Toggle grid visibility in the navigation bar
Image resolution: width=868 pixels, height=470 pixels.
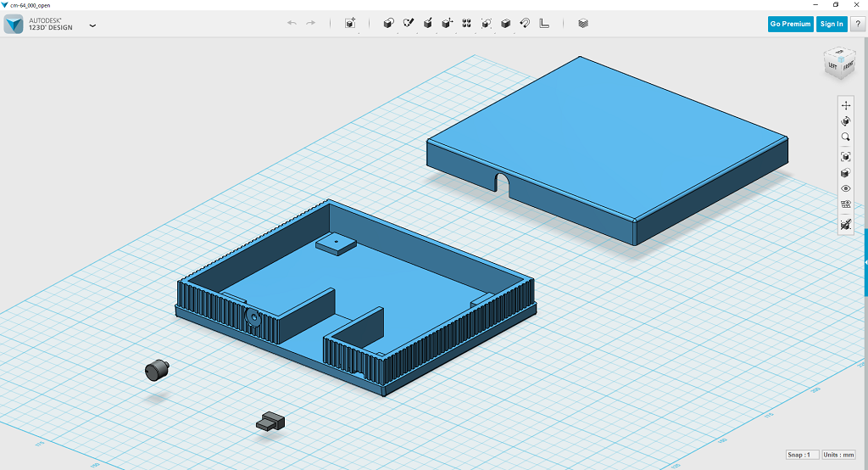[x=845, y=204]
